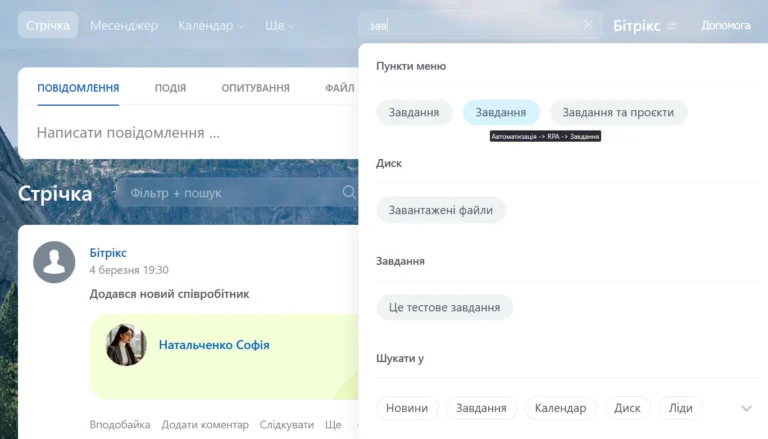Click the Бітрікс logo title
Viewport: 768px width, 439px height.
coord(637,25)
